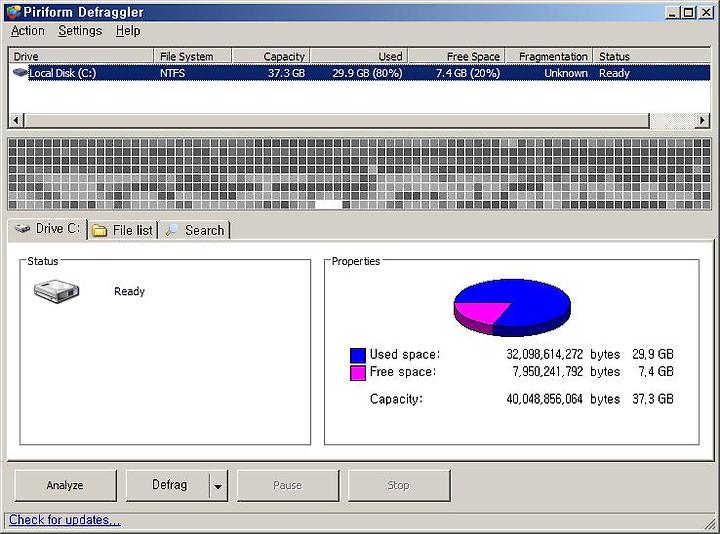Image resolution: width=720 pixels, height=534 pixels.
Task: Click the white empty block in drive map
Action: coord(329,204)
